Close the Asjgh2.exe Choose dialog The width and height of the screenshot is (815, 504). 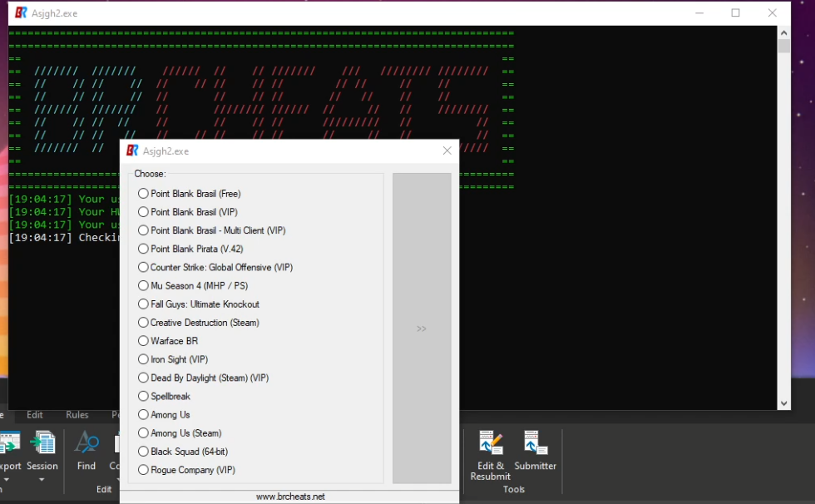pyautogui.click(x=447, y=151)
